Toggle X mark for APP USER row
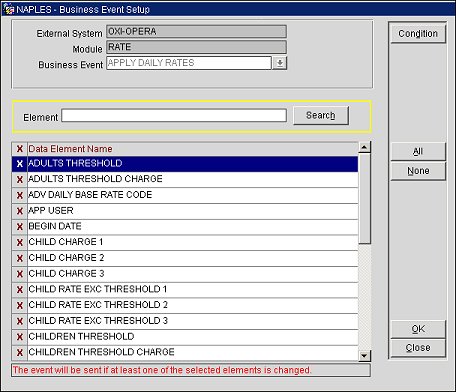Viewport: 456px width, 392px height. pyautogui.click(x=20, y=211)
